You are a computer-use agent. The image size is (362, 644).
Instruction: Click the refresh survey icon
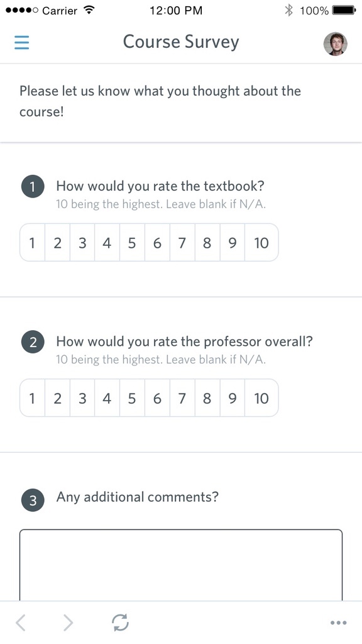[x=121, y=622]
